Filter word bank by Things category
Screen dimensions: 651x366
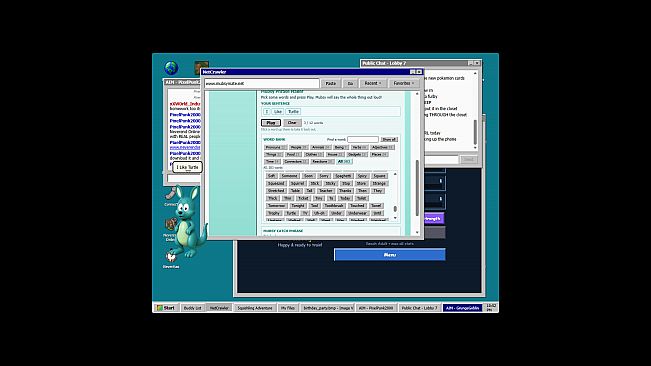[274, 154]
